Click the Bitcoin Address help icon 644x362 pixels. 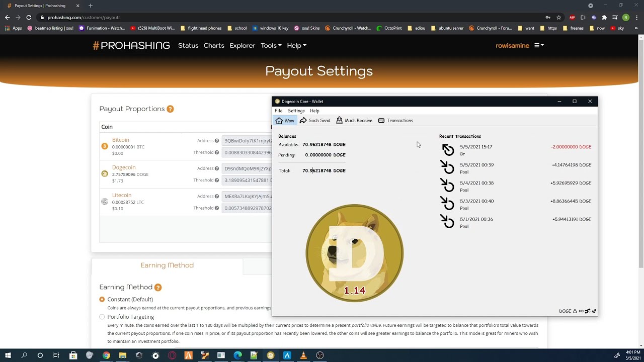(x=217, y=141)
